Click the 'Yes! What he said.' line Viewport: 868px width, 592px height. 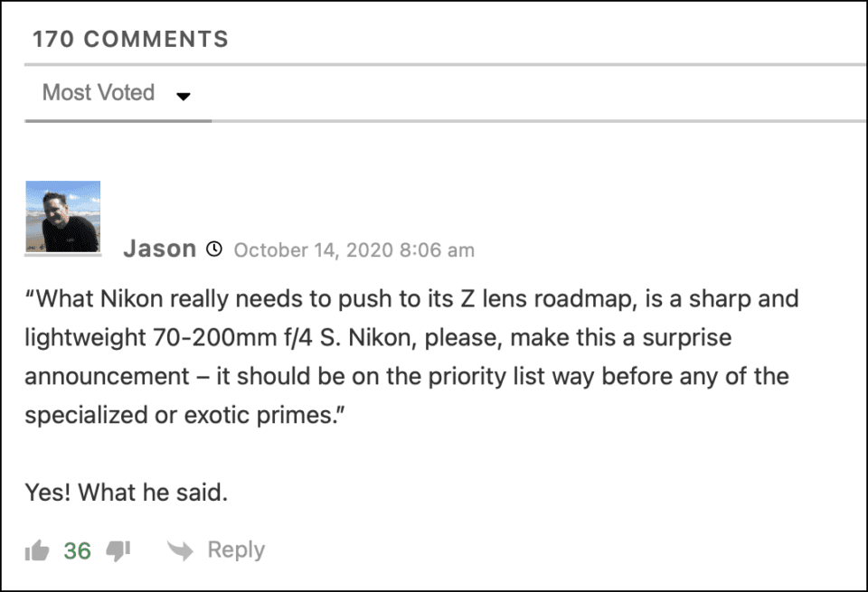click(x=127, y=493)
